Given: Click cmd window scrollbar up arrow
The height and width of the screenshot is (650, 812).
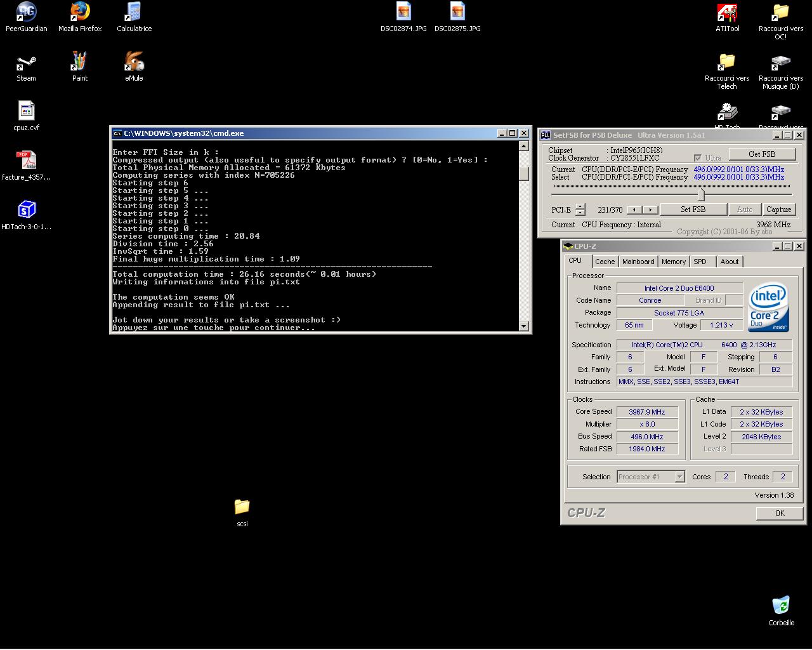Looking at the screenshot, I should 524,146.
